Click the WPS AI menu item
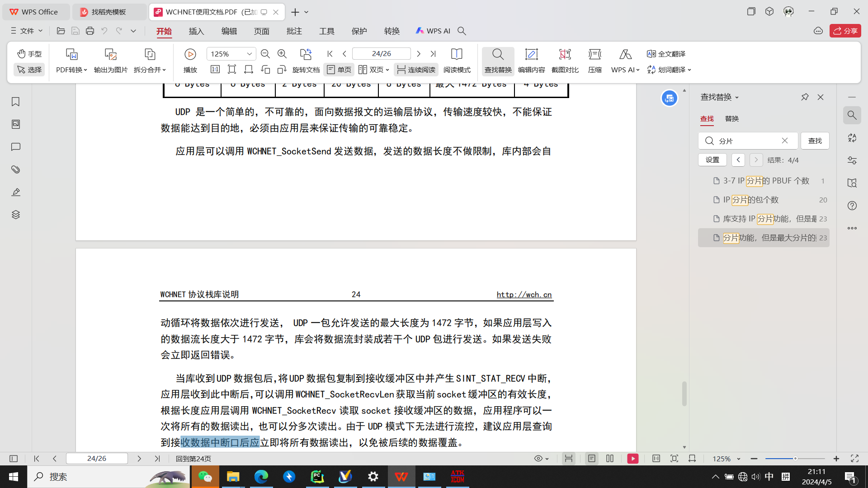Screen dimensions: 868x488 [433, 31]
